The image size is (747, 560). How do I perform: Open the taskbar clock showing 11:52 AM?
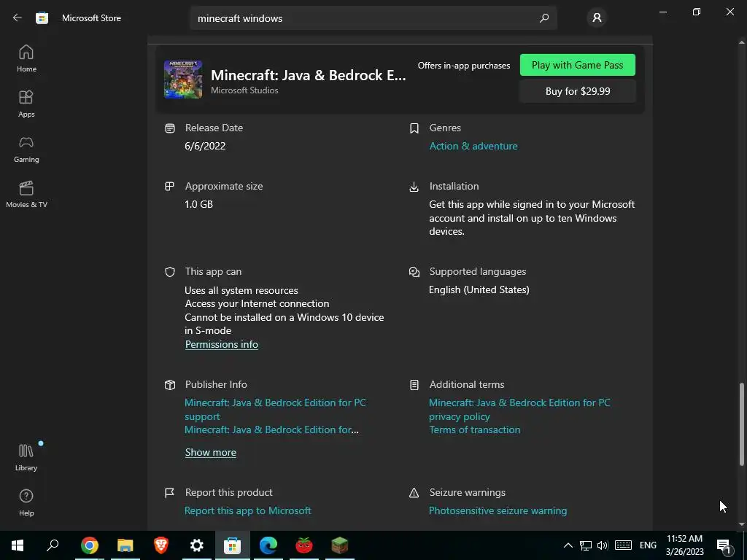[684, 545]
